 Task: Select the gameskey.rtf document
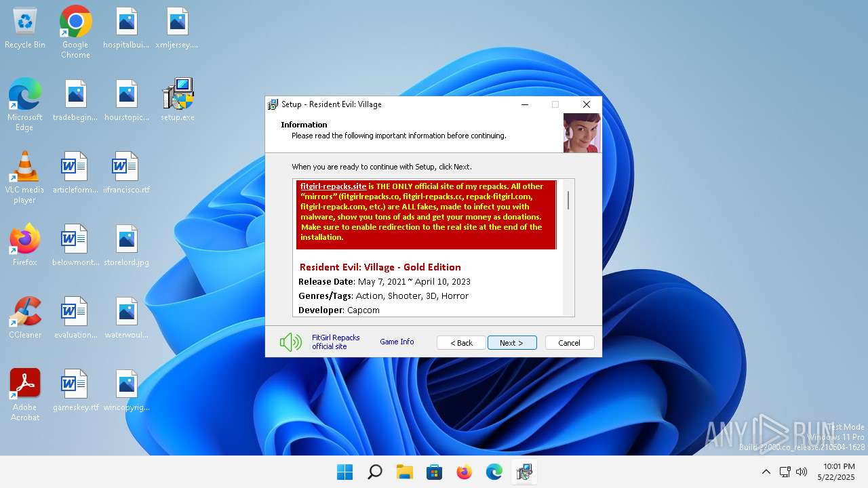coord(75,390)
